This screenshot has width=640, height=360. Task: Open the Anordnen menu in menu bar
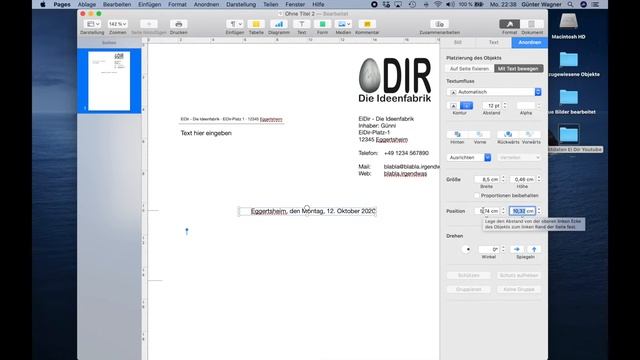206,4
